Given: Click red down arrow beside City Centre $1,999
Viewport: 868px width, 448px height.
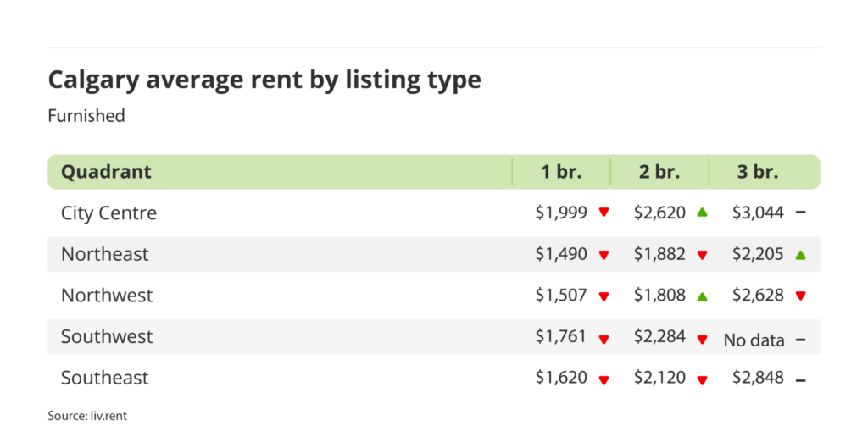Looking at the screenshot, I should [604, 213].
